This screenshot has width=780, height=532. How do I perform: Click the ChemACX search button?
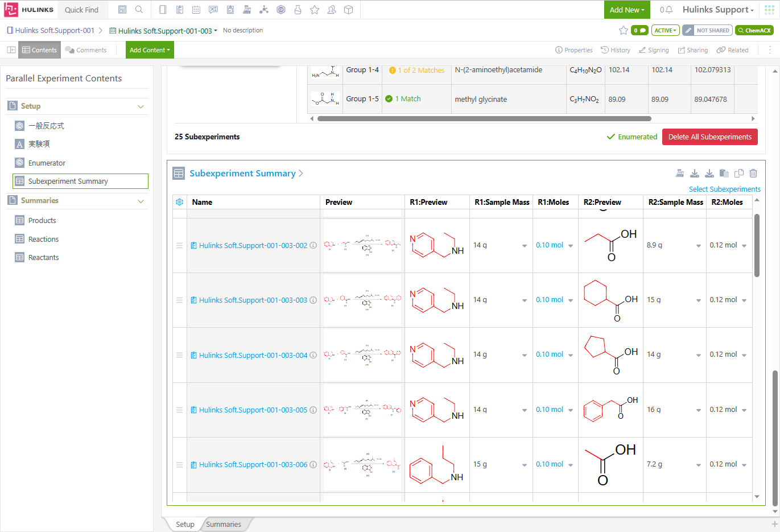coord(754,30)
